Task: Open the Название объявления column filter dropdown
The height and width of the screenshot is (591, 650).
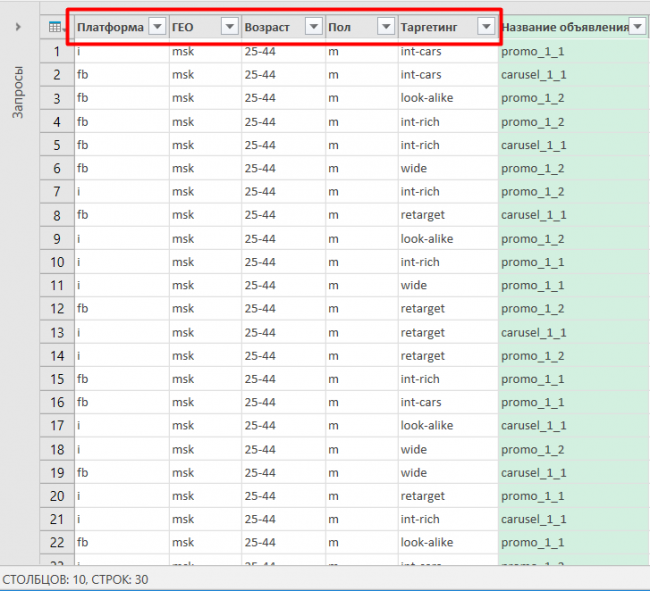Action: [x=639, y=27]
